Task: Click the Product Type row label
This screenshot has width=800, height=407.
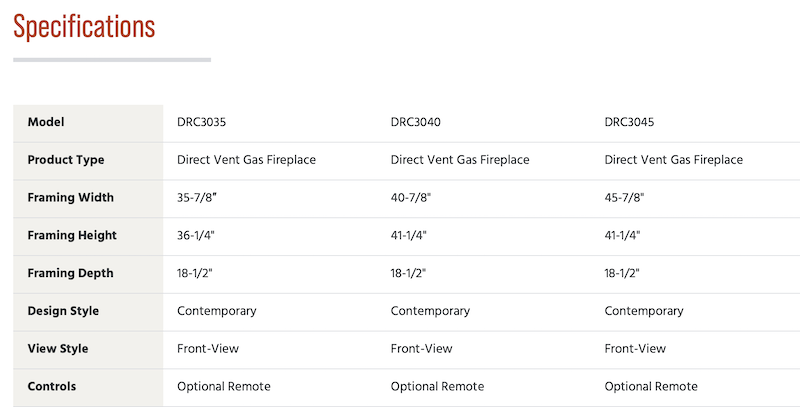Action: 66,160
